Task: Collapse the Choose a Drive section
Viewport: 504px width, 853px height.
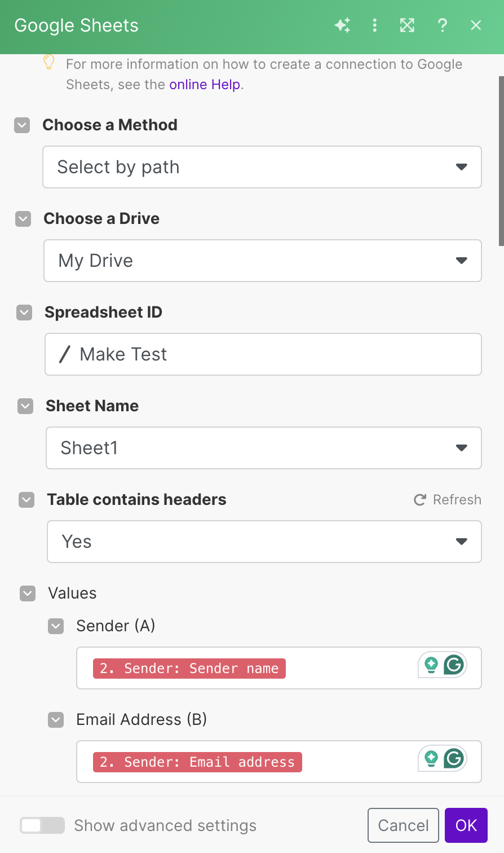Action: click(23, 219)
